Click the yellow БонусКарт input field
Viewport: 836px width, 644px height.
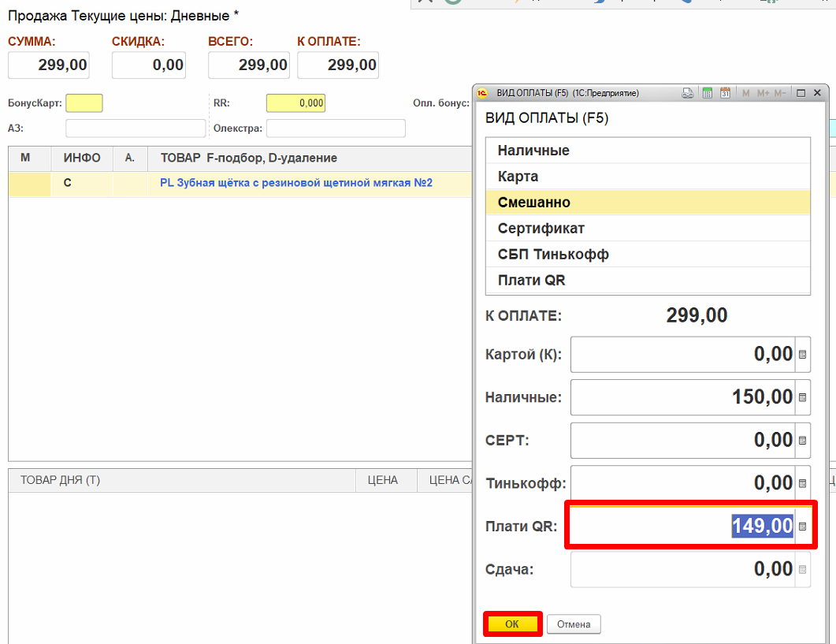click(x=84, y=103)
